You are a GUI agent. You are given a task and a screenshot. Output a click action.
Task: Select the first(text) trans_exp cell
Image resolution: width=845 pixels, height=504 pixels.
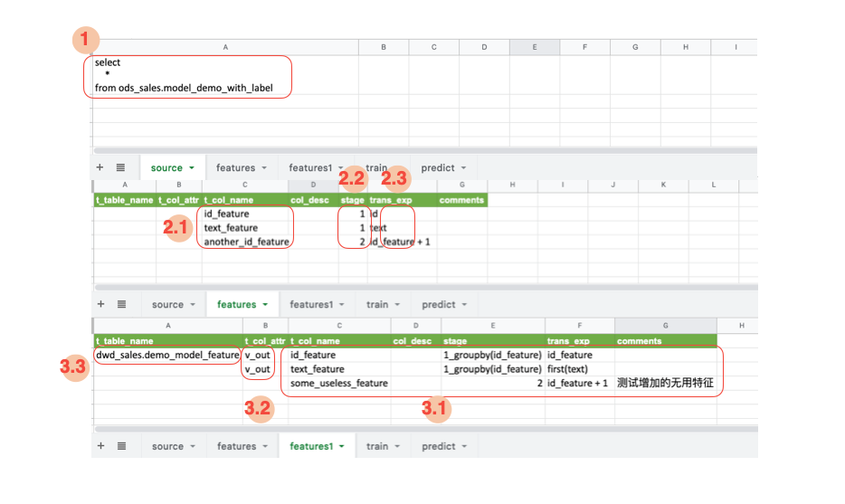(x=567, y=369)
